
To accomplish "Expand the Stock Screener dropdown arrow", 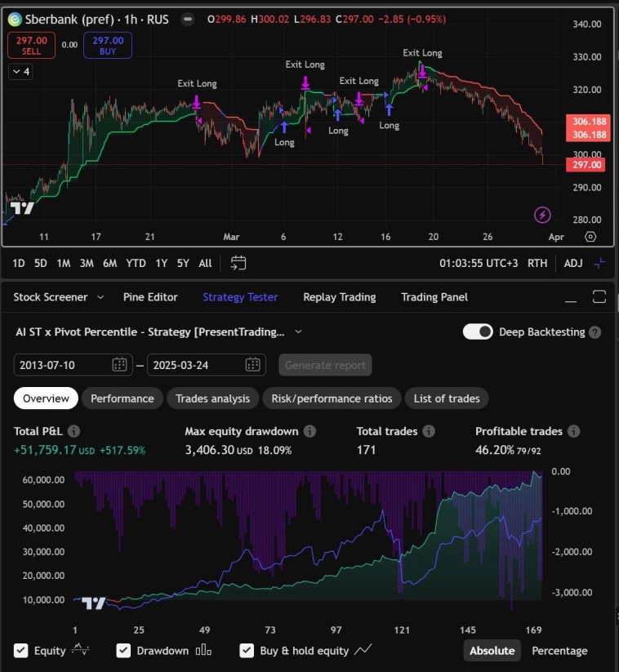I will click(100, 297).
